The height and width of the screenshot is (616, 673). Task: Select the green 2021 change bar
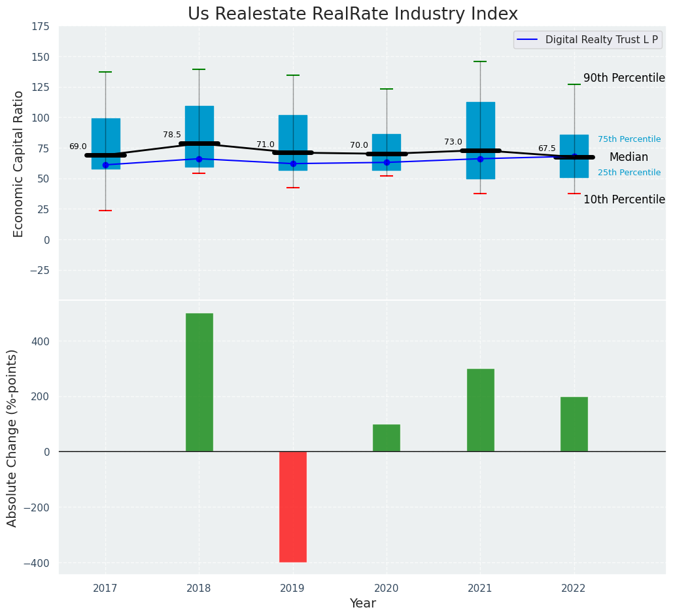pyautogui.click(x=480, y=410)
